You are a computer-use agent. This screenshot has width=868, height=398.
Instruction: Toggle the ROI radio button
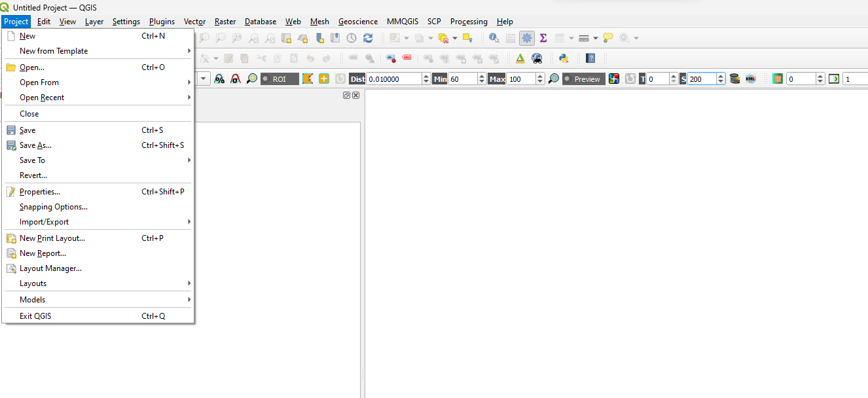pyautogui.click(x=266, y=79)
